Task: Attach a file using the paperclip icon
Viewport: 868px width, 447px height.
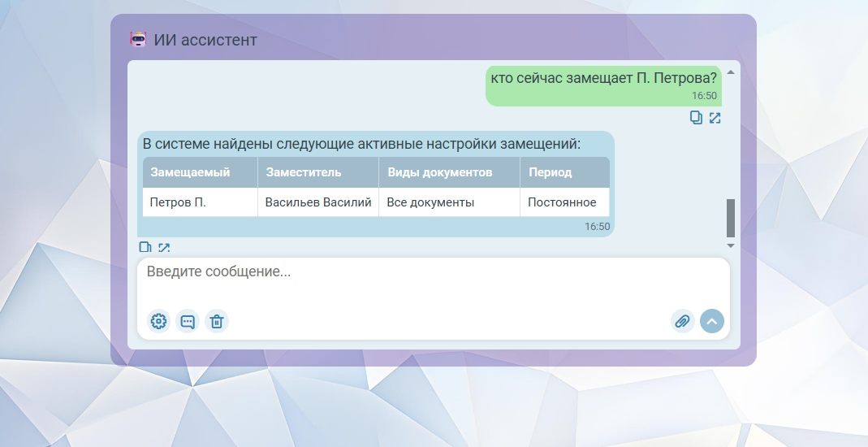Action: point(683,321)
